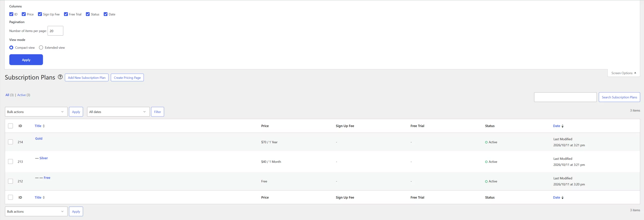Screen dimensions: 644x220
Task: Focus the items per page field
Action: pyautogui.click(x=55, y=31)
